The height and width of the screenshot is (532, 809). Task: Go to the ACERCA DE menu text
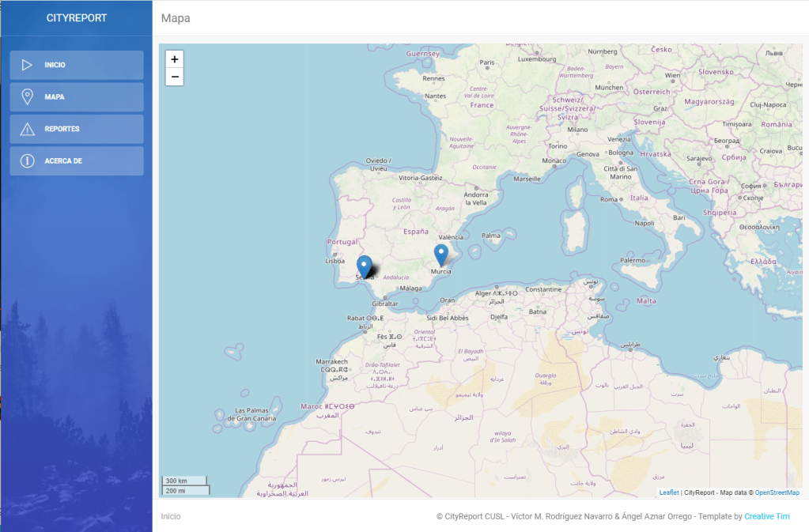pyautogui.click(x=63, y=161)
